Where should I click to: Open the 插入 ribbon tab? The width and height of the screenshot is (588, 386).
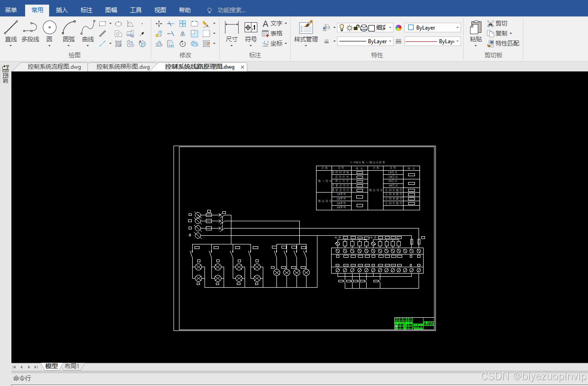pyautogui.click(x=62, y=10)
